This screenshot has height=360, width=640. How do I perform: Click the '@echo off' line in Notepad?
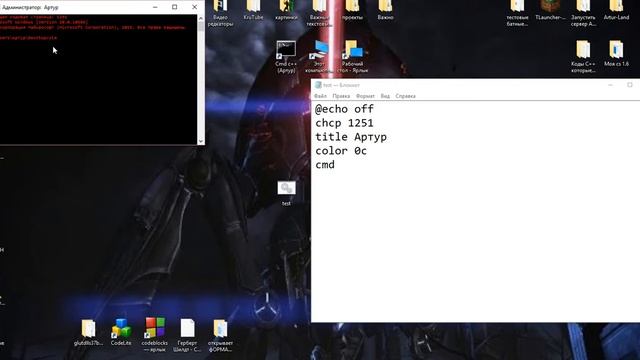point(344,109)
